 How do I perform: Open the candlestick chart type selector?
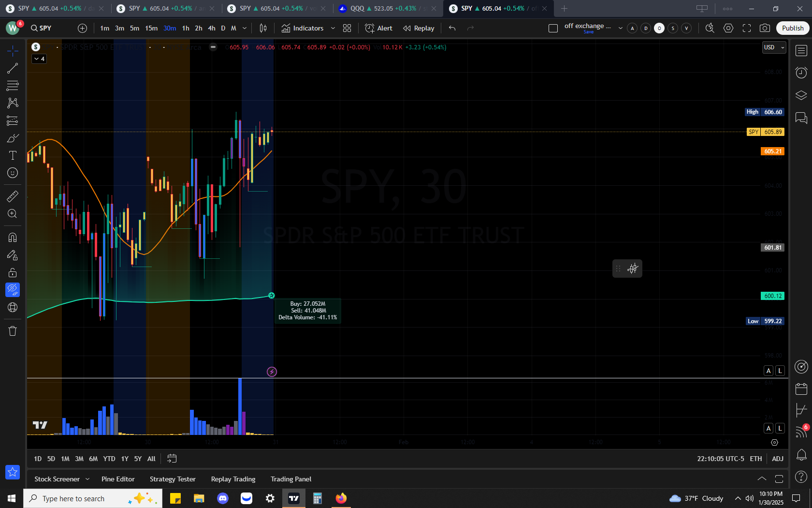click(263, 28)
